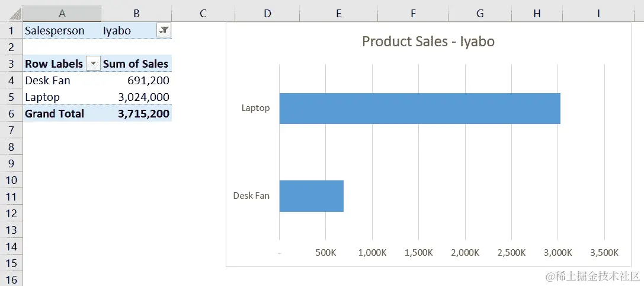Select row 2 header

11,47
